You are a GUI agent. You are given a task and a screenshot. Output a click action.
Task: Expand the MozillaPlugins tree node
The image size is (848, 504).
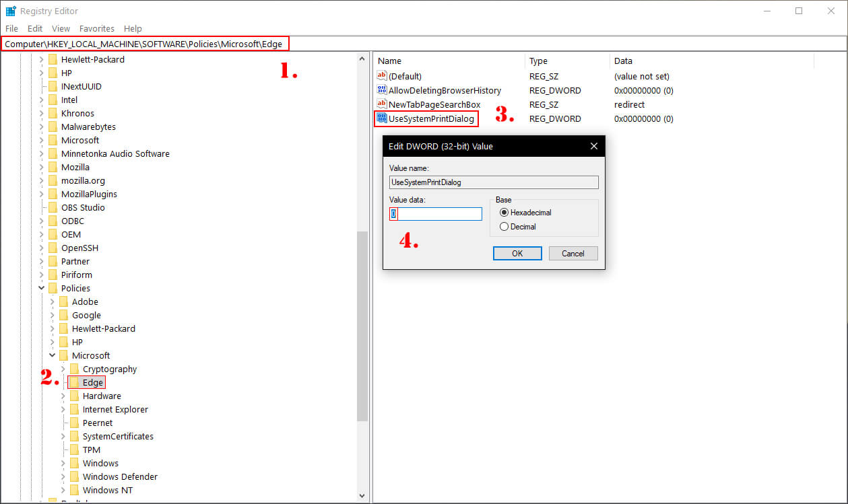(41, 194)
